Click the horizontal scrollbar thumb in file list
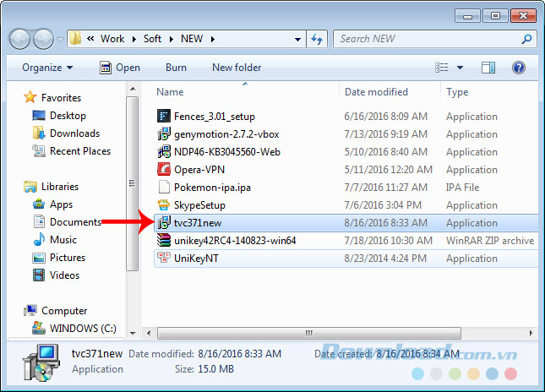The image size is (545, 392). [x=309, y=333]
